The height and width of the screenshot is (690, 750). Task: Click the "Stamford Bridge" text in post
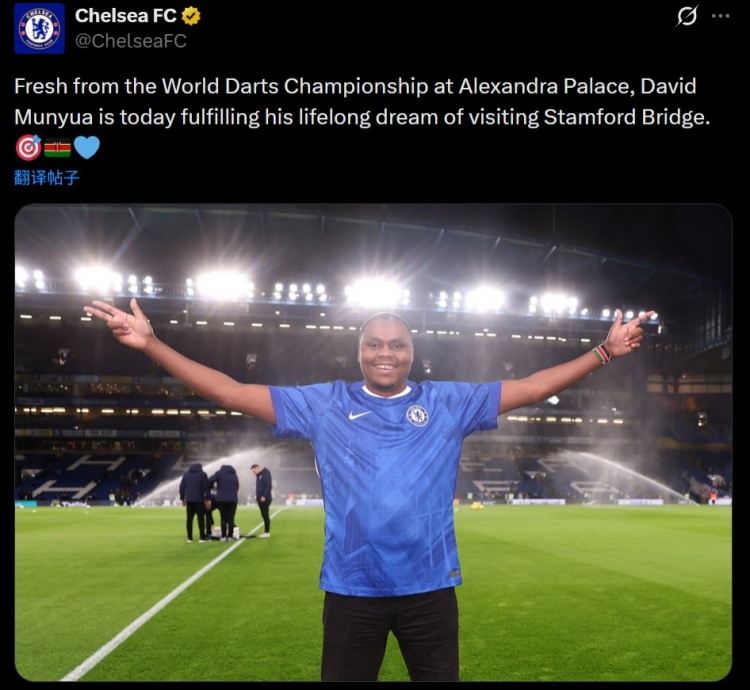(625, 117)
